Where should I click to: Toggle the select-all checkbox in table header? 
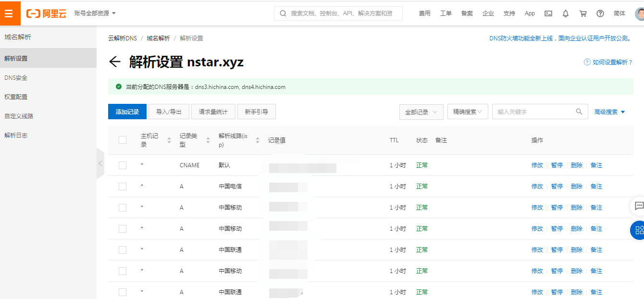123,140
